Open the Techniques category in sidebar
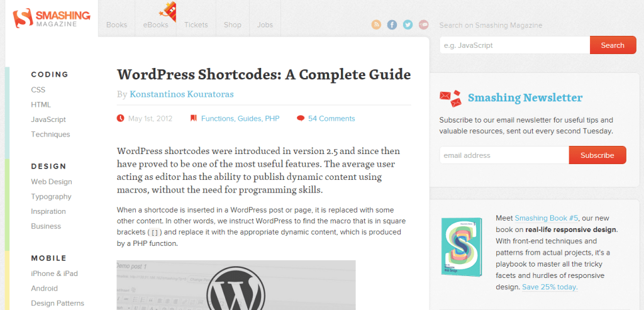 pyautogui.click(x=50, y=135)
